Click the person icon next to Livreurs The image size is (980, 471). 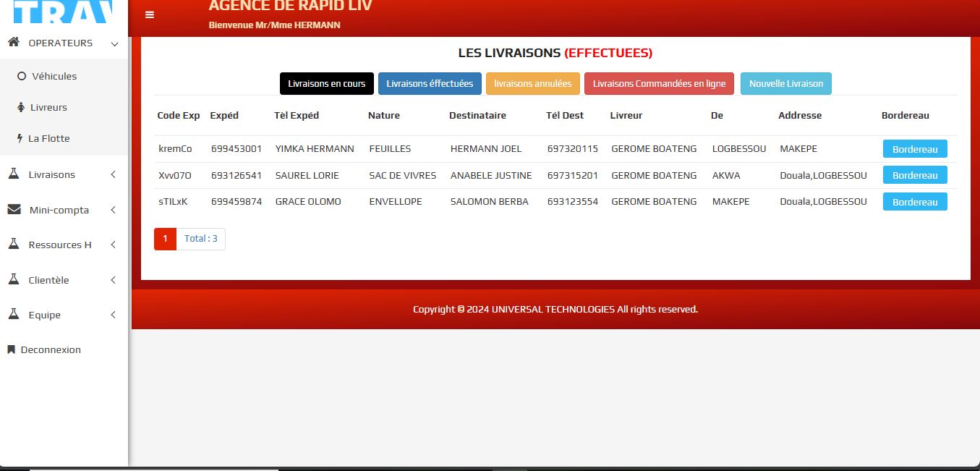pos(21,107)
